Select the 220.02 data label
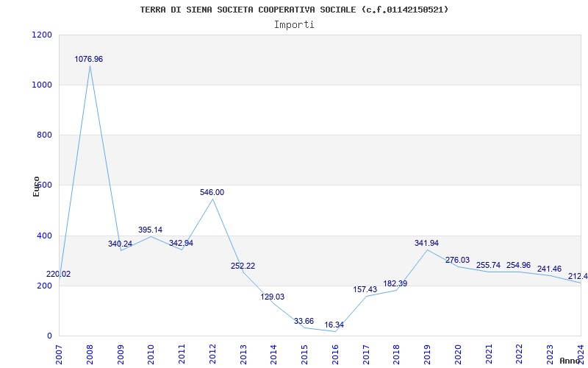The image size is (588, 368). (59, 274)
